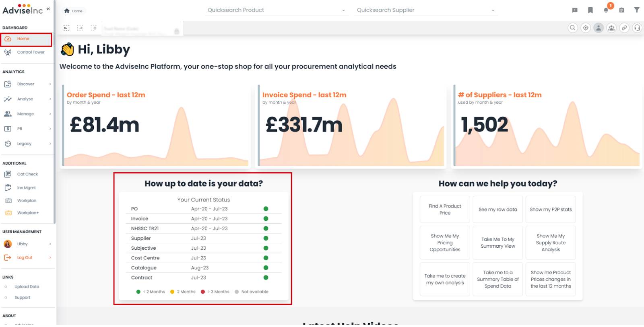Open support via the headset icon
The image size is (644, 327).
637,28
